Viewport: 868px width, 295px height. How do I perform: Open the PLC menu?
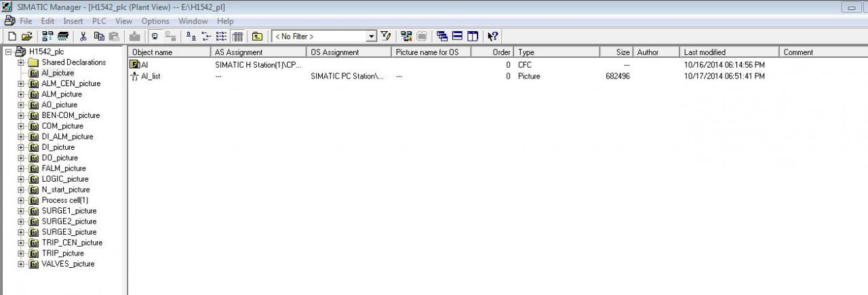click(x=100, y=21)
